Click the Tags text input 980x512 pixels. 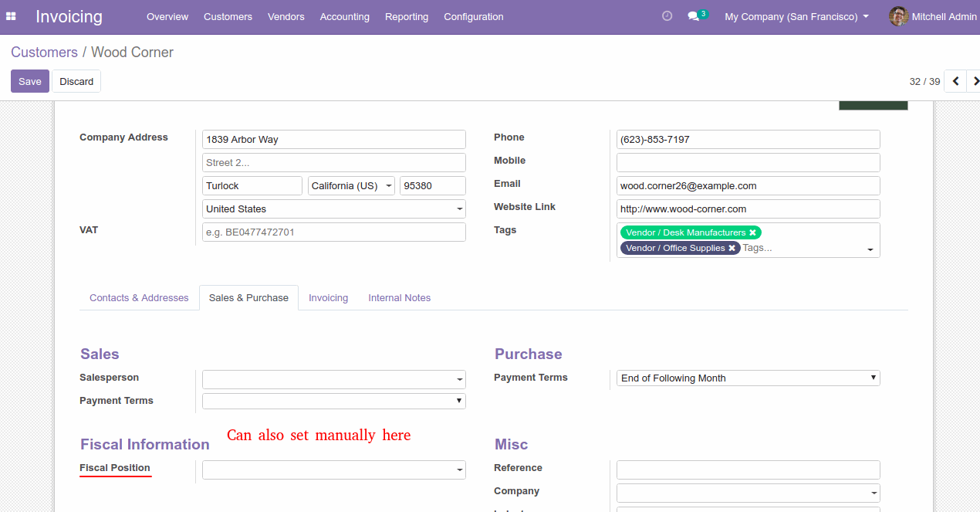[x=803, y=248]
